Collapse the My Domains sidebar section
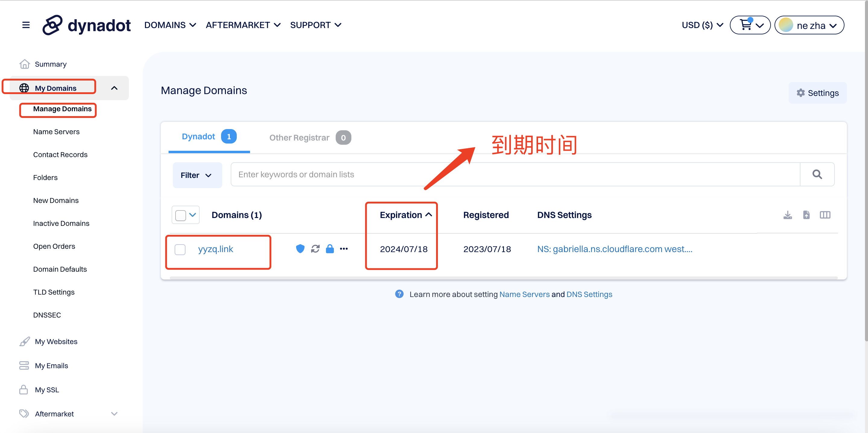Viewport: 868px width, 433px height. pos(114,88)
